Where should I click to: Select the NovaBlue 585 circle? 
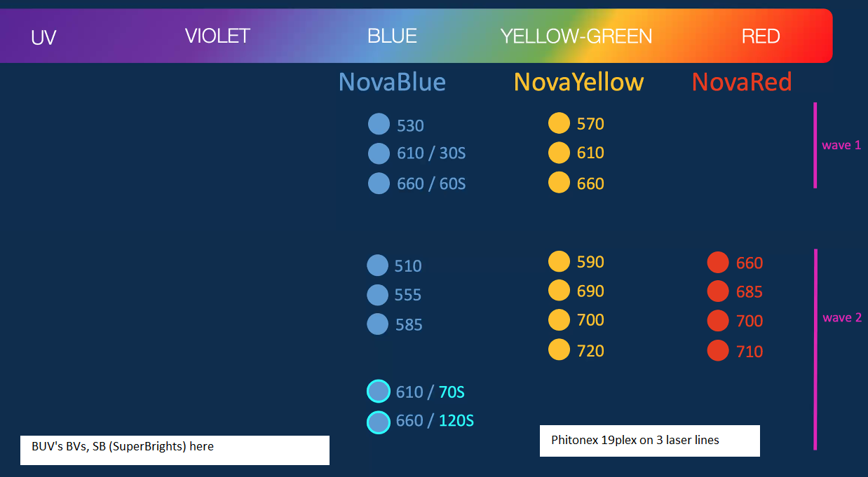pyautogui.click(x=377, y=324)
